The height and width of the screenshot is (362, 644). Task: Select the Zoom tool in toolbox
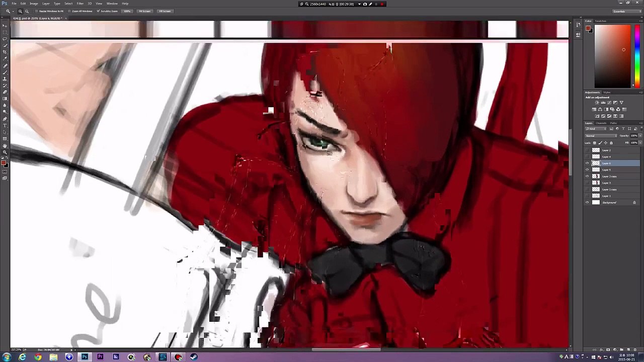tap(5, 152)
